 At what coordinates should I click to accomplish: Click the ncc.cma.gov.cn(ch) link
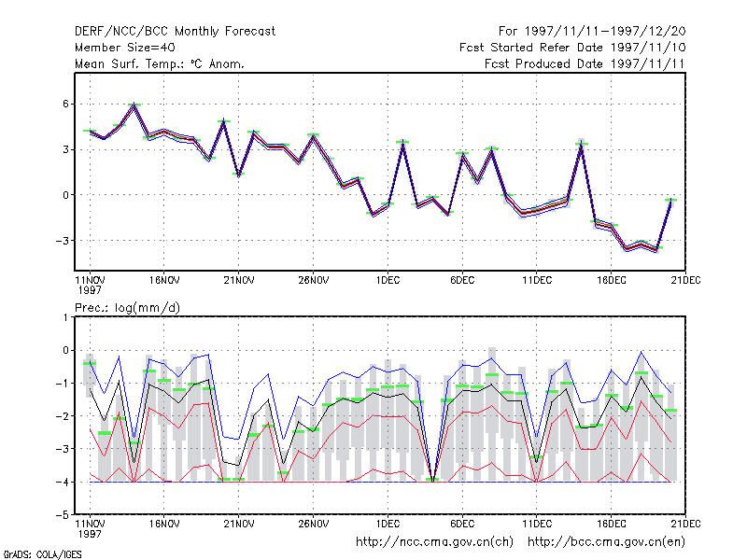[434, 542]
